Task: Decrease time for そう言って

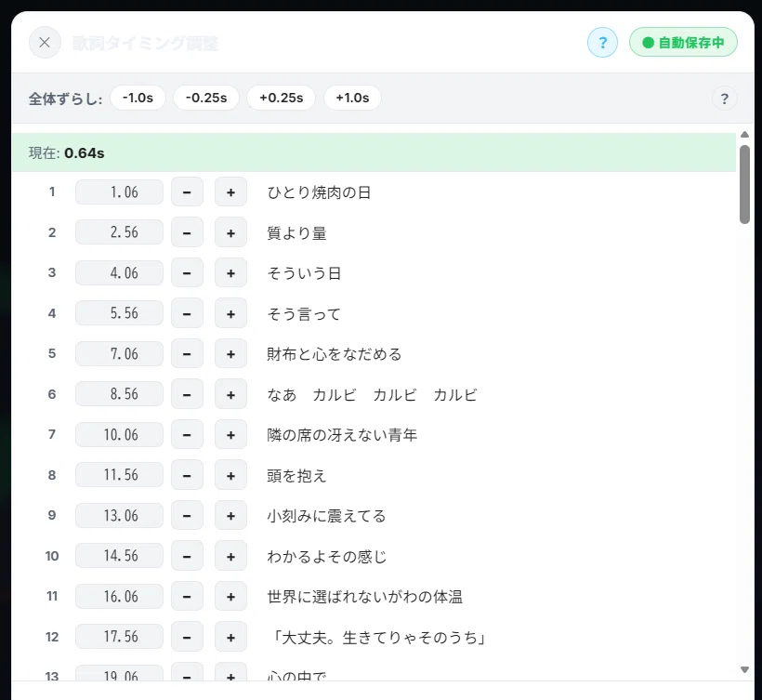Action: click(x=187, y=313)
